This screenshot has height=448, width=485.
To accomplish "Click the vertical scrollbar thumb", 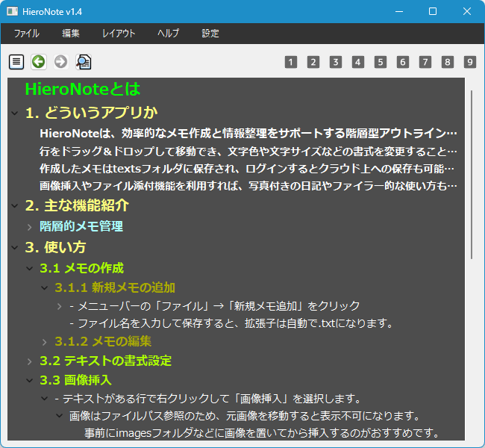I will (472, 175).
